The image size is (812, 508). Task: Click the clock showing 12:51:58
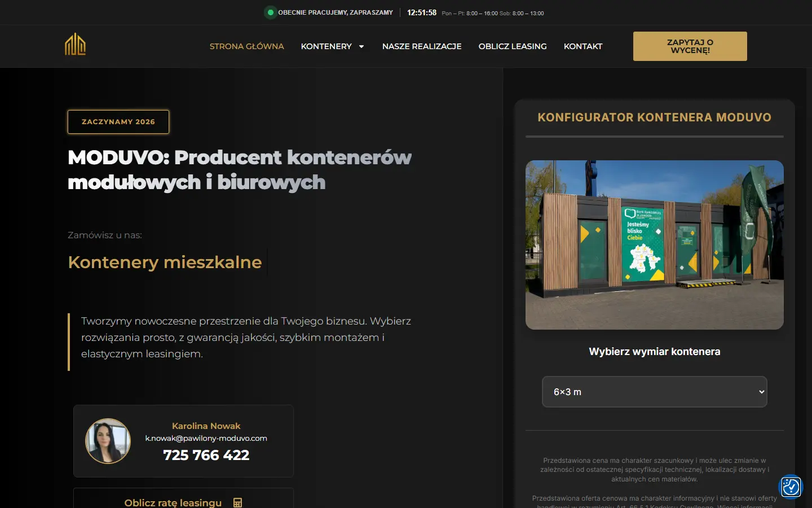[422, 12]
